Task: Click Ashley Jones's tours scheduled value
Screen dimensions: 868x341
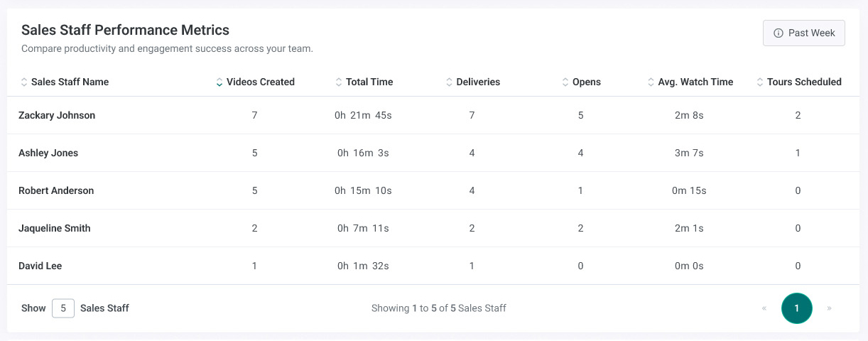Action: point(798,153)
